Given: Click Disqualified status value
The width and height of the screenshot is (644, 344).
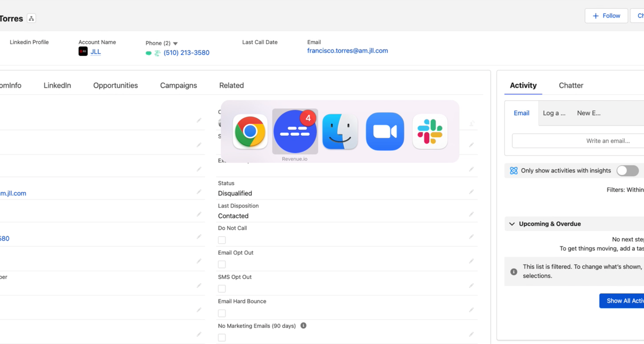Looking at the screenshot, I should [x=235, y=193].
